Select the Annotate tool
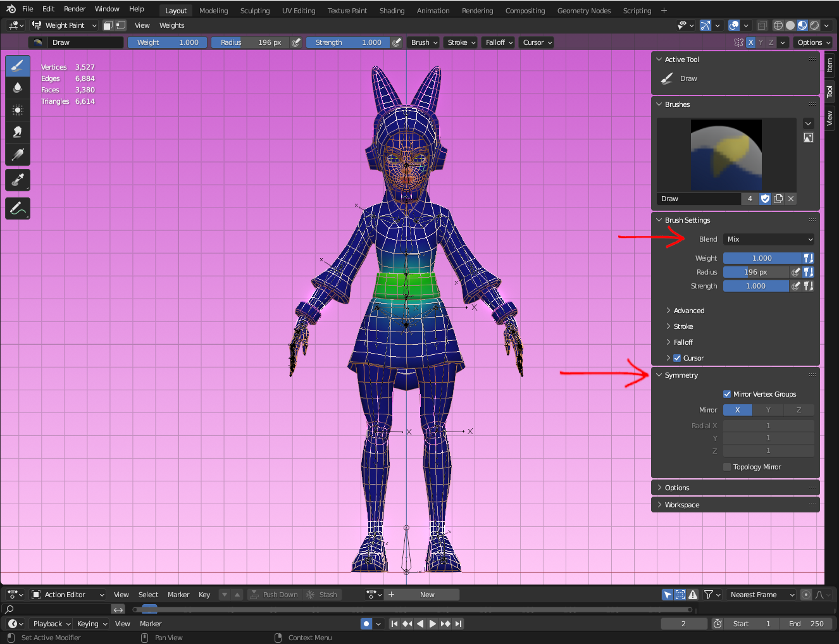The image size is (839, 644). [x=18, y=208]
